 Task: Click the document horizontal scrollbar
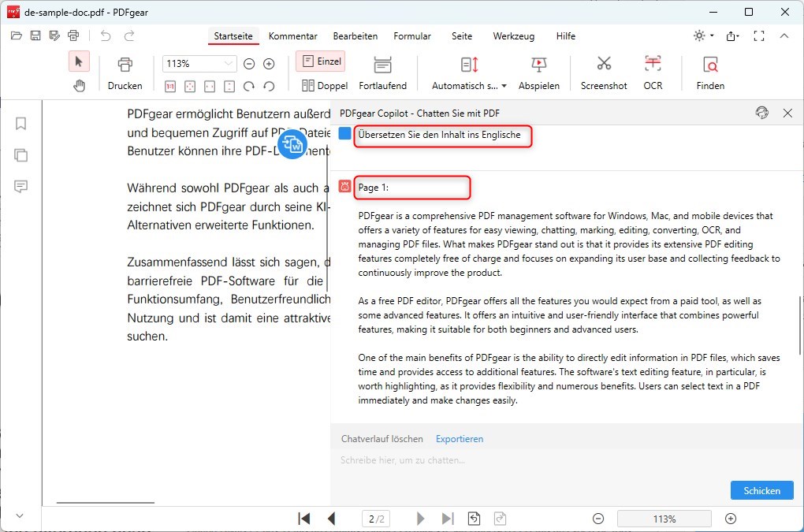pos(106,502)
